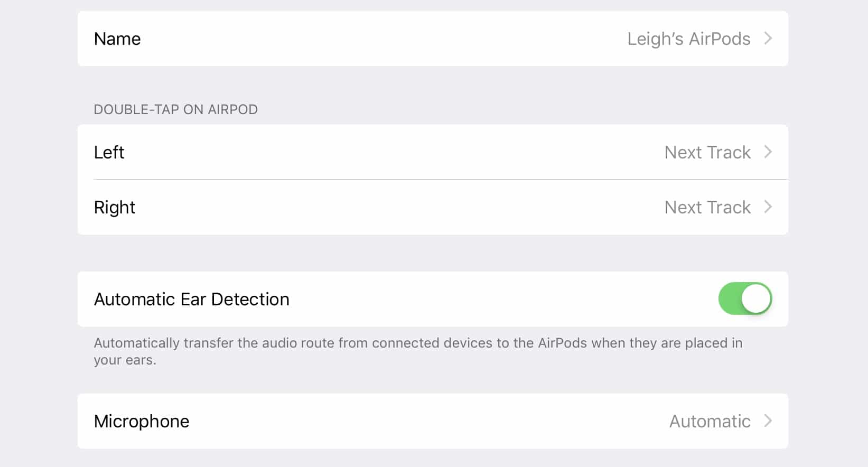Click the Leigh's AirPods name value

tap(688, 39)
